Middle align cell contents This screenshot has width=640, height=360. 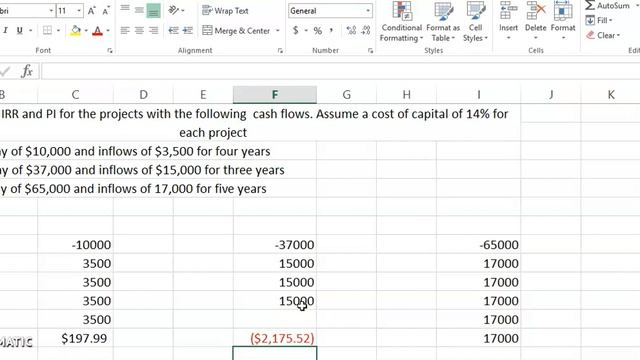tap(139, 10)
